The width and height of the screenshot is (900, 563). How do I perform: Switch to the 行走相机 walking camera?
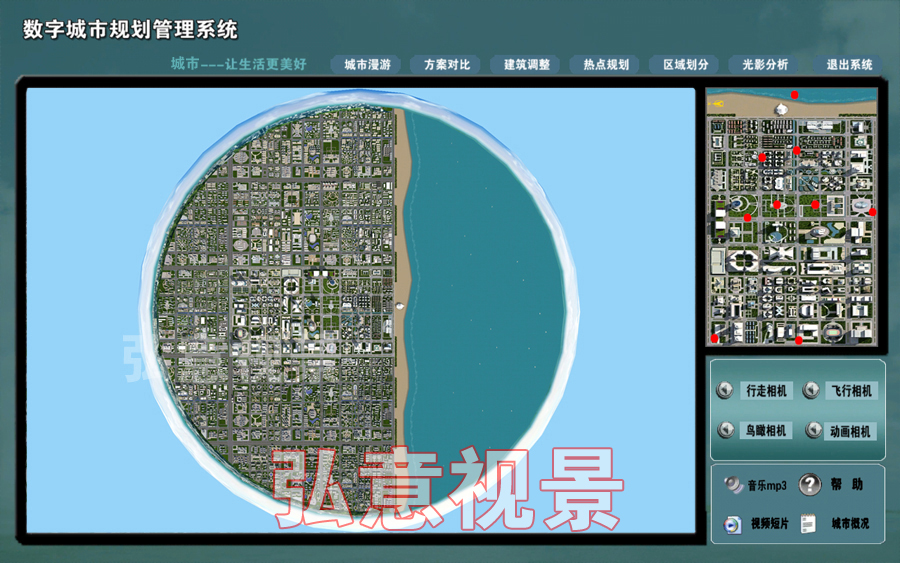(766, 391)
